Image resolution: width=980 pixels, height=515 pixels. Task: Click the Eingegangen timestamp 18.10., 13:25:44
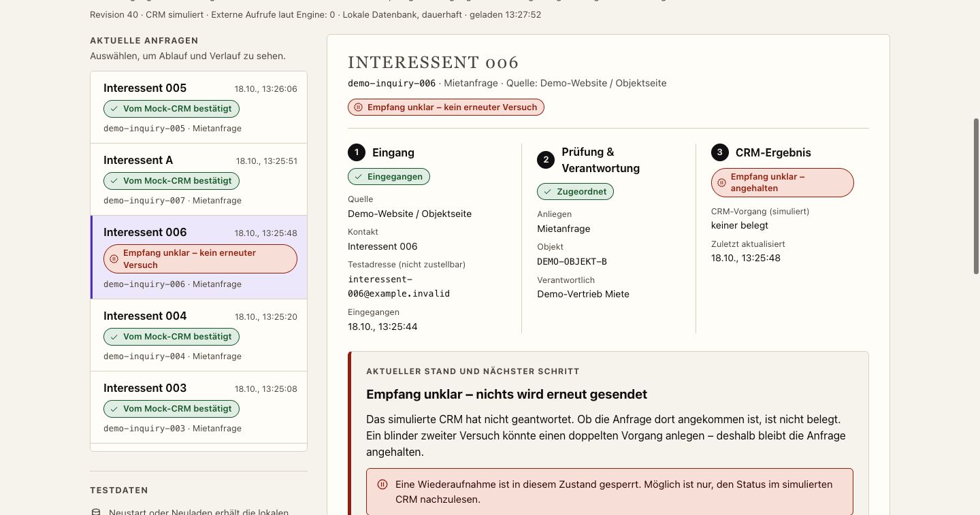382,327
